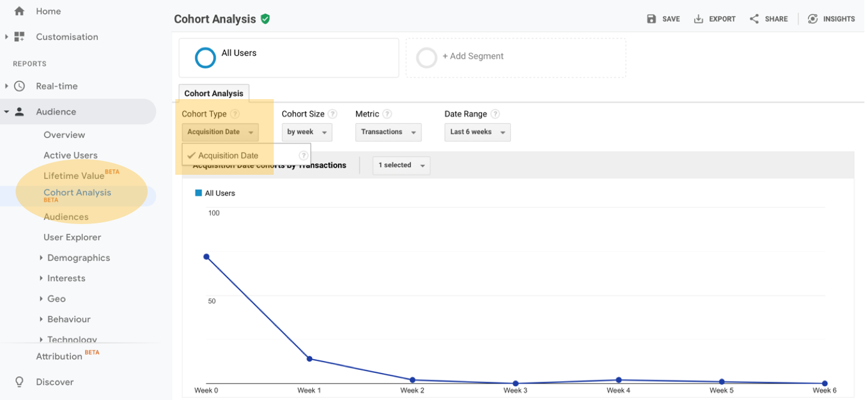This screenshot has height=400, width=868.
Task: Click the Add Segment button
Action: (473, 56)
